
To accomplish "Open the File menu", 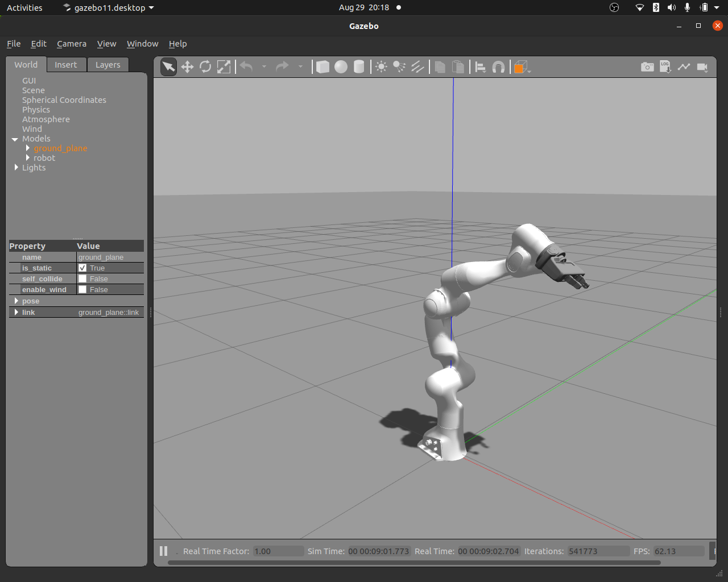I will [14, 44].
